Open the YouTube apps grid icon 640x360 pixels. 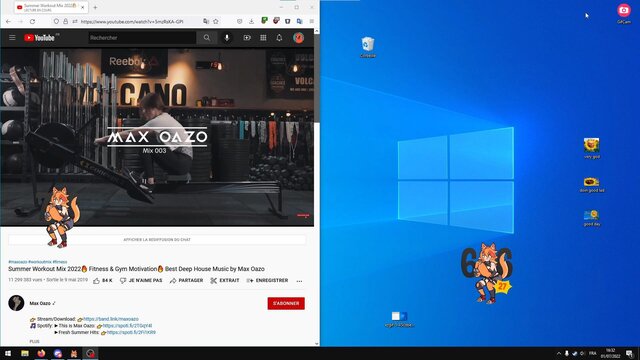[x=263, y=38]
